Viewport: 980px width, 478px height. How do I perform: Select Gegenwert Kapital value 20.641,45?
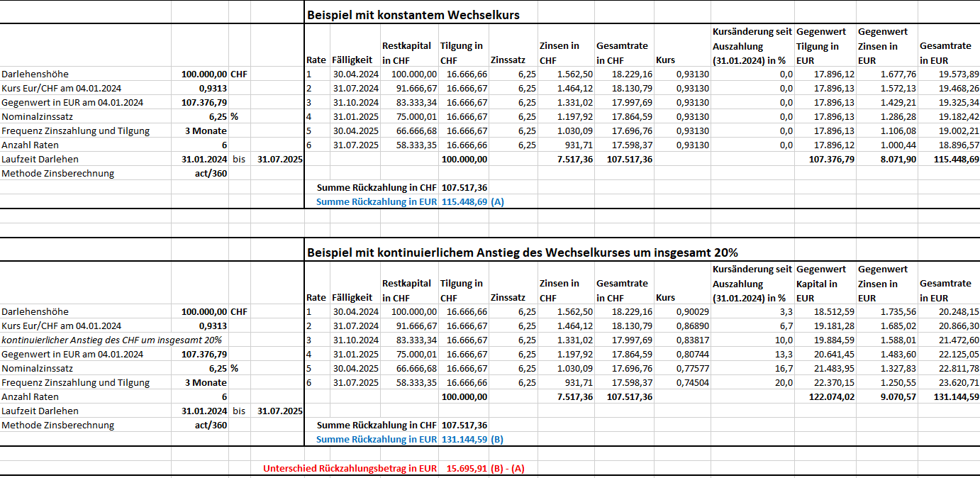(835, 354)
